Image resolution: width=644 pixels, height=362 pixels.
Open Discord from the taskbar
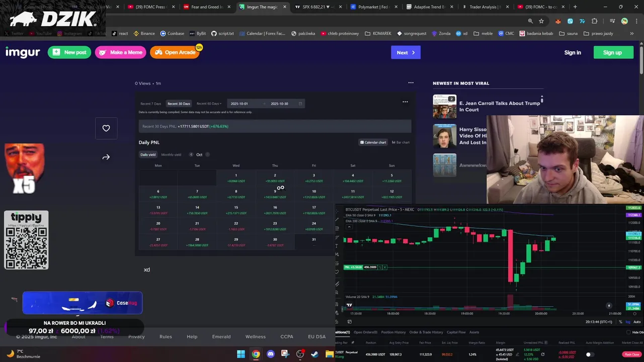[271, 354]
